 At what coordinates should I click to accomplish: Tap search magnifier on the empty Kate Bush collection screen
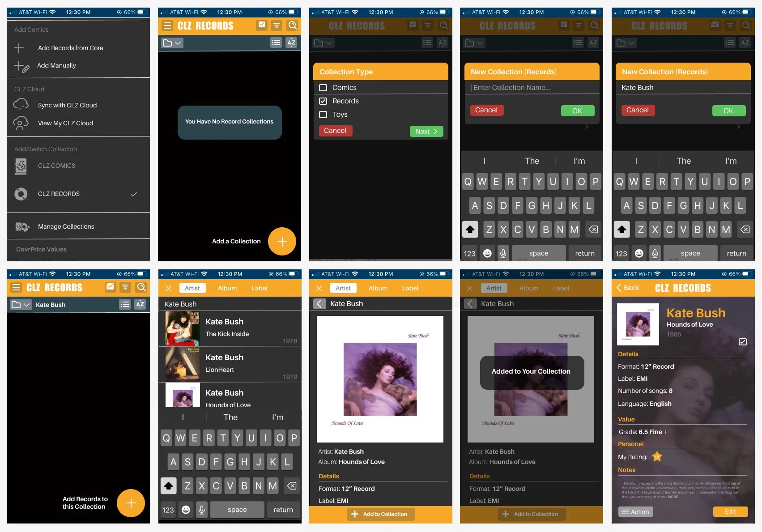coord(141,287)
